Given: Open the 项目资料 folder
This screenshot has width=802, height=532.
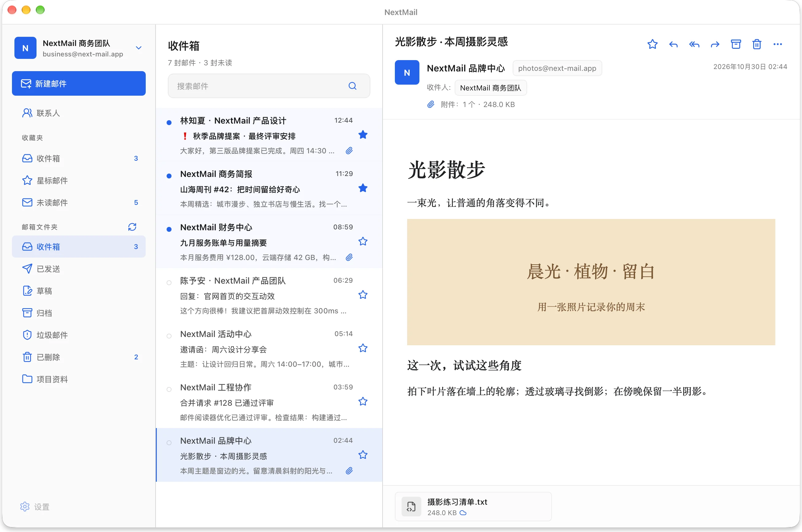Looking at the screenshot, I should click(x=79, y=379).
